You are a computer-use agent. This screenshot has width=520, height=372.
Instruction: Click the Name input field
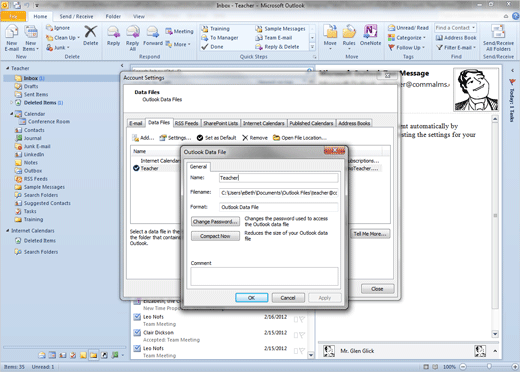tap(279, 178)
